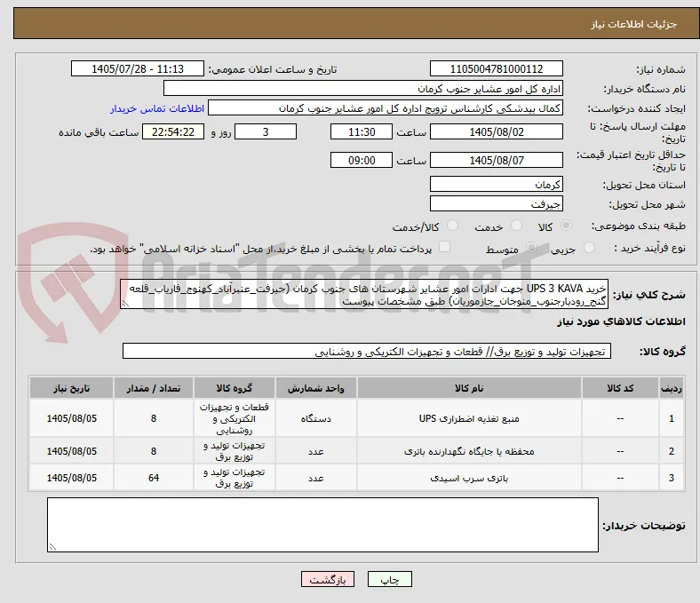Viewport: 700px width, 603px height.
Task: Click the تاریخ نیاز column header
Action: pos(71,388)
